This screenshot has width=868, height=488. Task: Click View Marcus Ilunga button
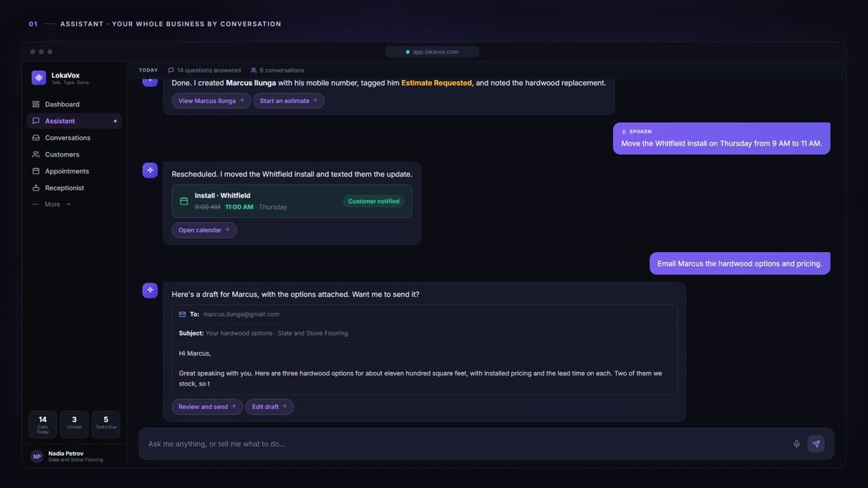tap(212, 101)
